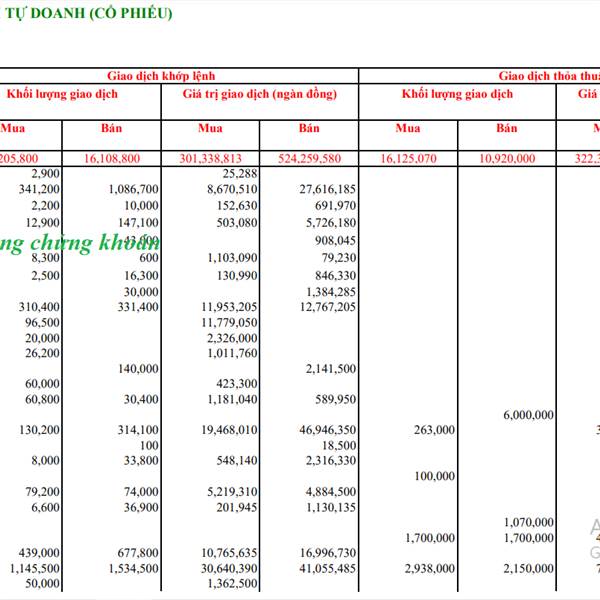
Task: Click the number 1,011,760
Action: pyautogui.click(x=232, y=353)
